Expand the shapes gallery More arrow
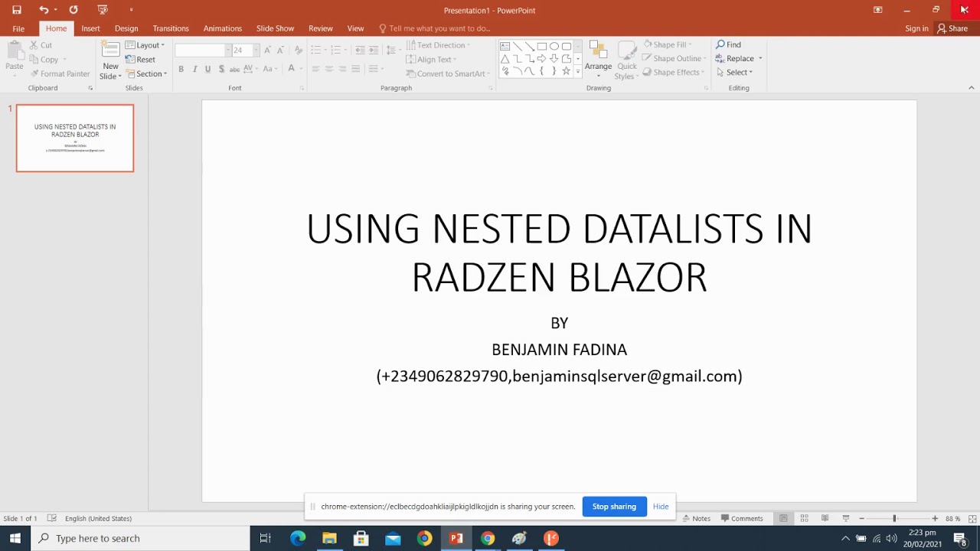The image size is (980, 551). 578,71
